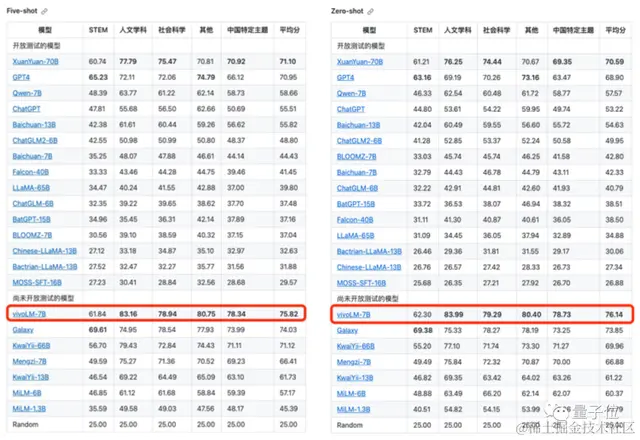Open KwaiYii-66B link in Zero-shot table
This screenshot has width=640, height=440.
click(356, 346)
